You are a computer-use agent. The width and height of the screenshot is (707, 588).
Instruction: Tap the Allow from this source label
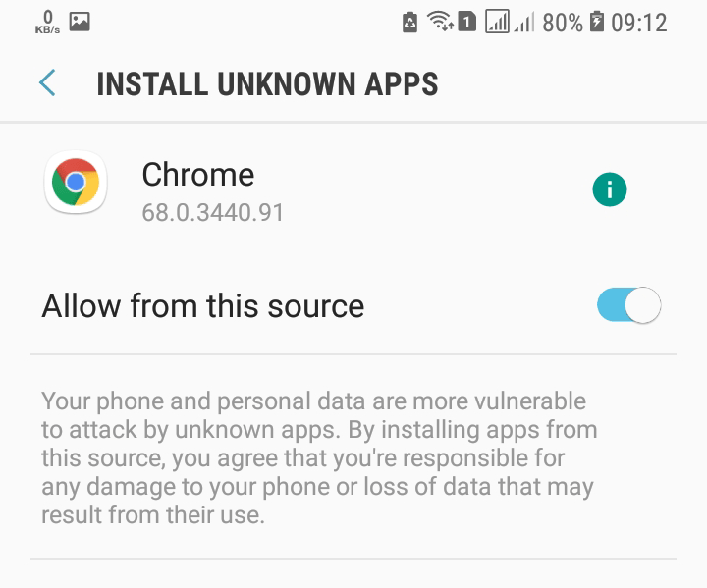tap(203, 305)
